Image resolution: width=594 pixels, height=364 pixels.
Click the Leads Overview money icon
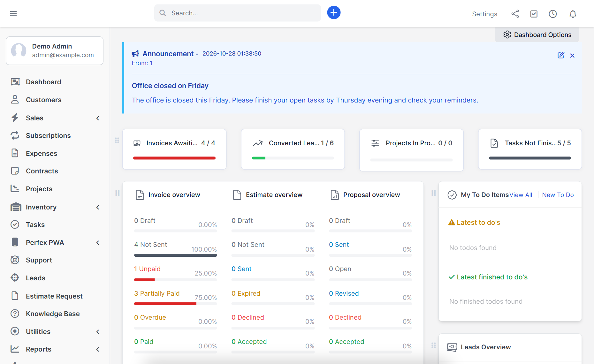click(452, 347)
